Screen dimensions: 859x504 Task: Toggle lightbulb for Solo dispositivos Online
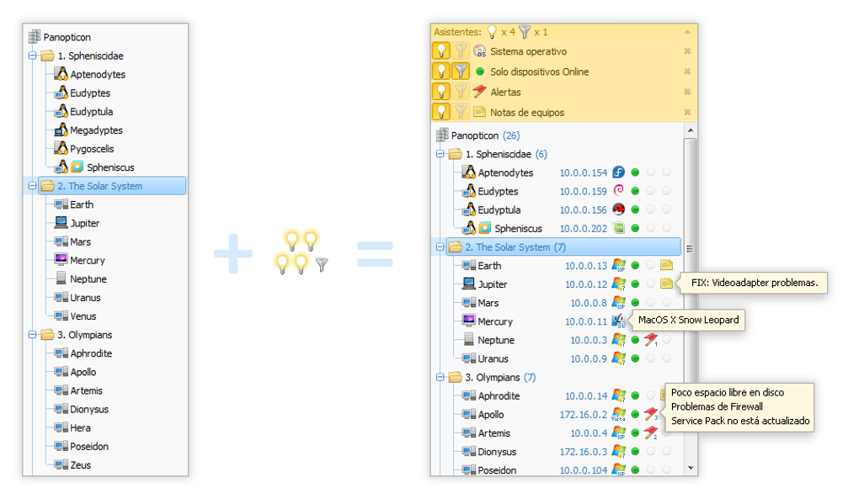441,72
